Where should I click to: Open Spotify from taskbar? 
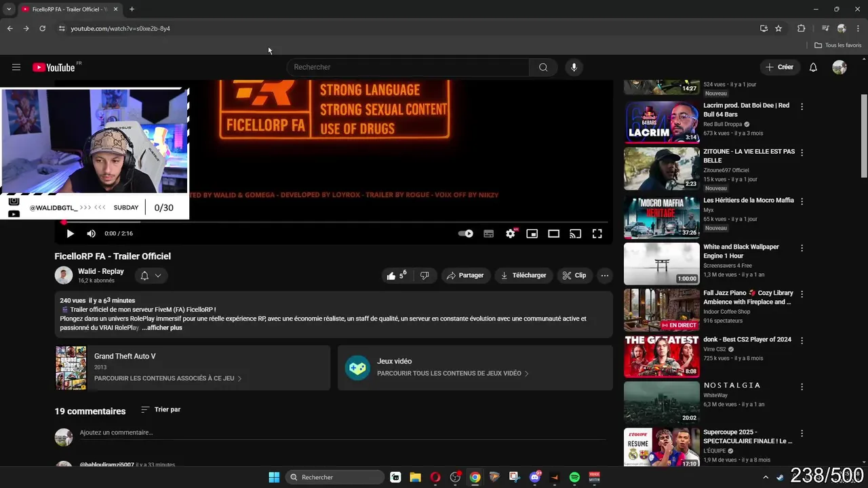coord(574,477)
